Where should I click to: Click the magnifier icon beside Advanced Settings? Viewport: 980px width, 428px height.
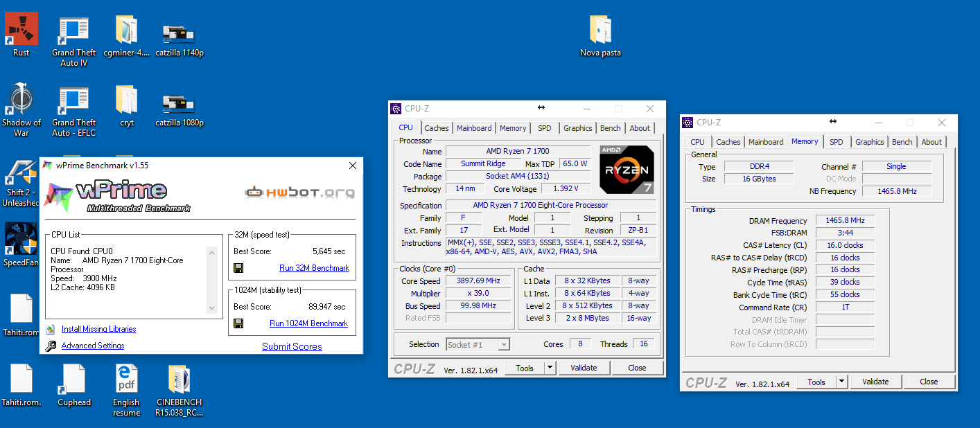point(51,346)
